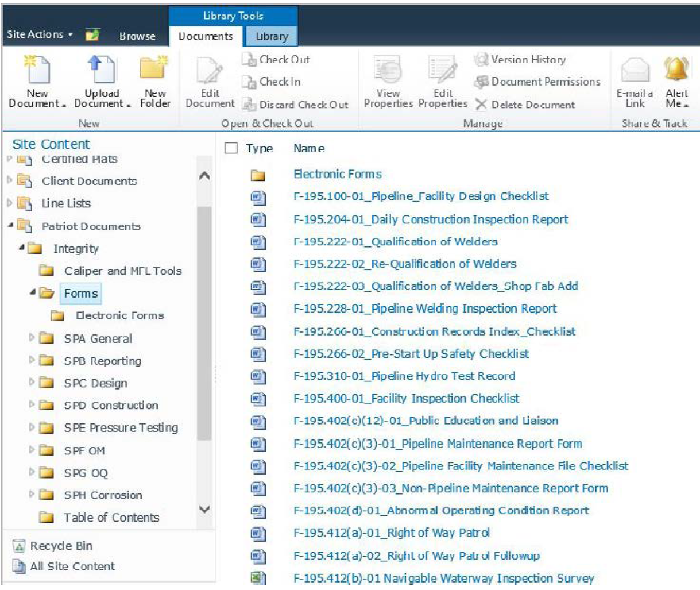The image size is (700, 590).
Task: Switch to the Library ribbon tab
Action: point(272,36)
